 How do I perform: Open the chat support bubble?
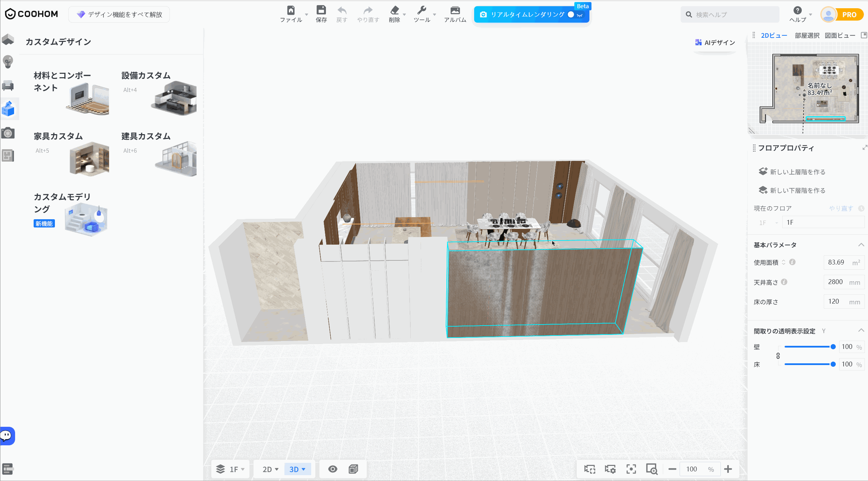tap(7, 436)
